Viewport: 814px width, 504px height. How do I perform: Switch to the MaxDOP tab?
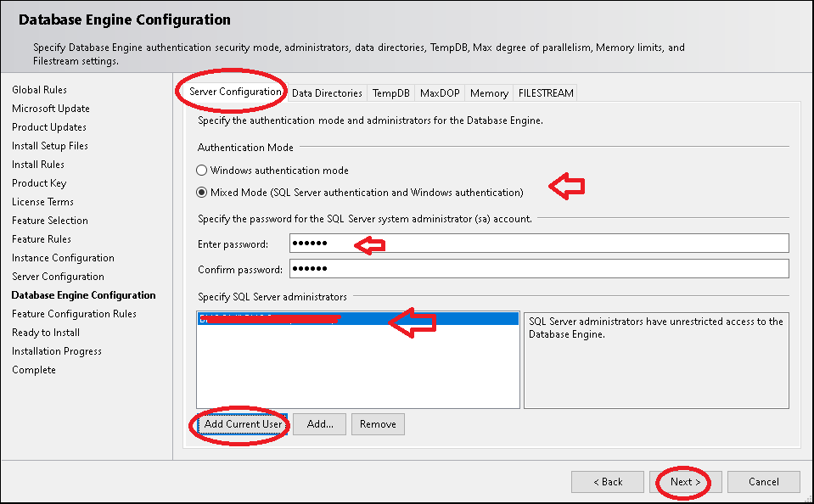(x=440, y=93)
